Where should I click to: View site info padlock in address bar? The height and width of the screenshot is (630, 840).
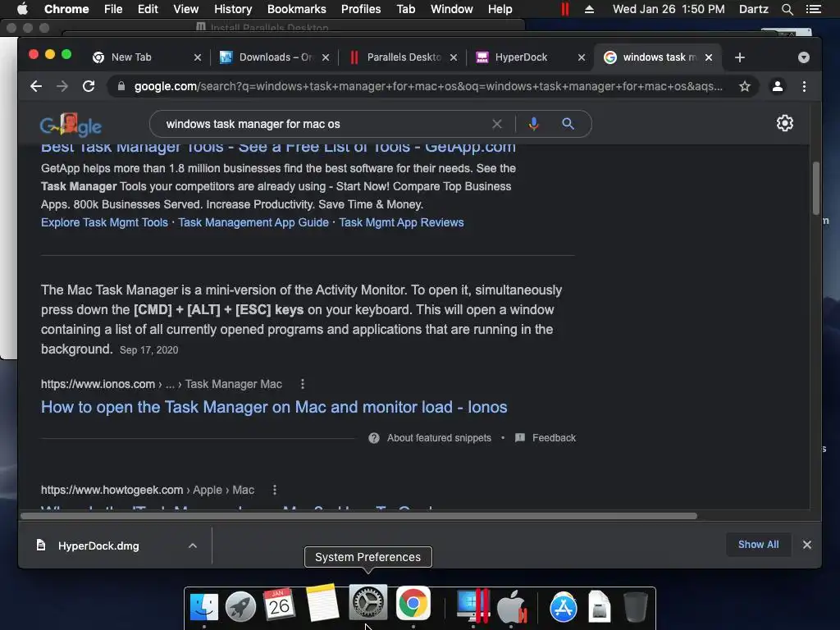click(121, 86)
